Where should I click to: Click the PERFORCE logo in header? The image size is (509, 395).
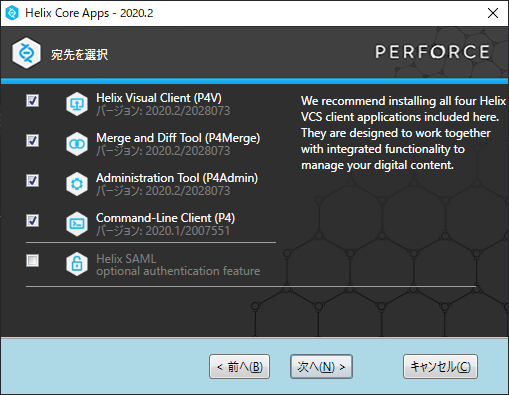point(432,52)
